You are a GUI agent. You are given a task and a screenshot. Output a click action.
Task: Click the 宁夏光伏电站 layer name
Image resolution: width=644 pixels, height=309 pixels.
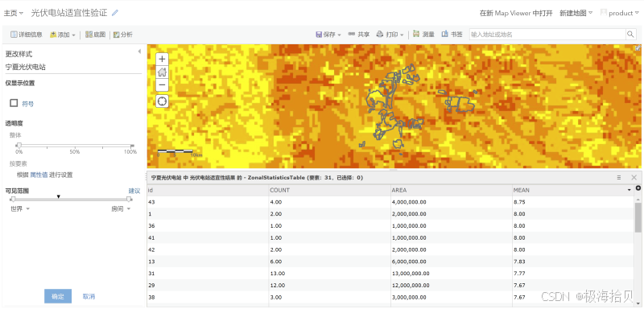(26, 67)
